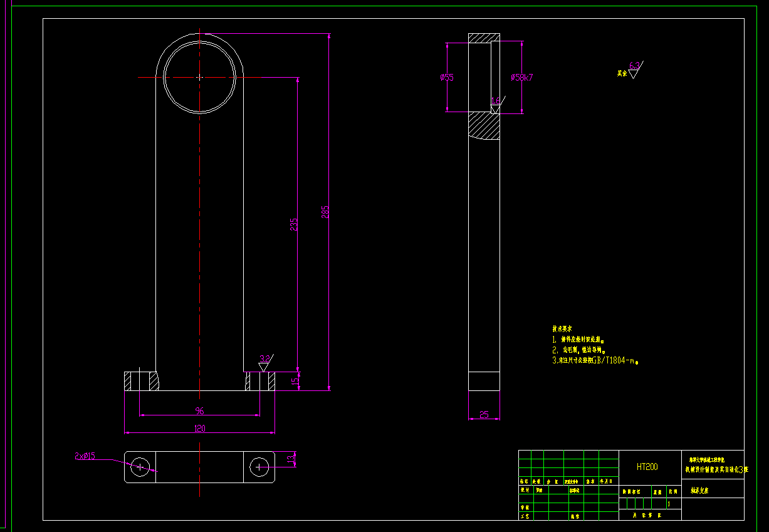
Task: Select the 235 center height dimension
Action: (293, 224)
